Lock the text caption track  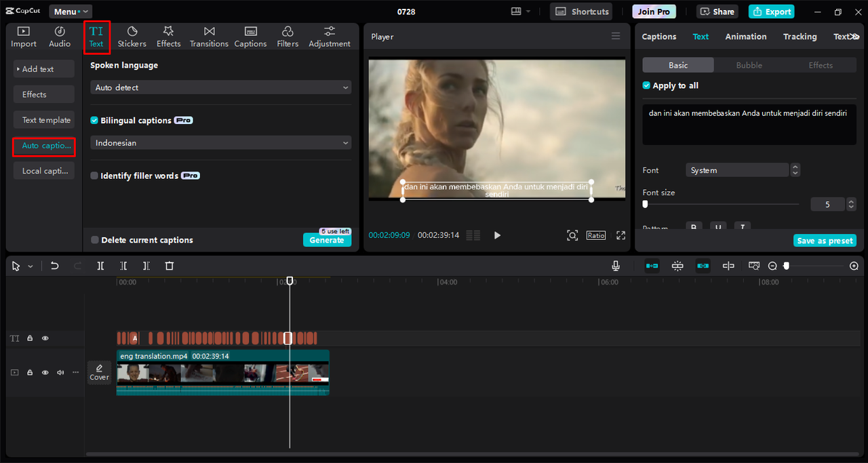(x=30, y=338)
